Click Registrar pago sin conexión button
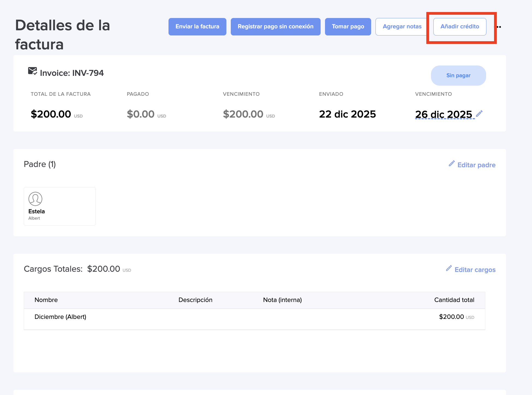532x395 pixels. [x=275, y=27]
